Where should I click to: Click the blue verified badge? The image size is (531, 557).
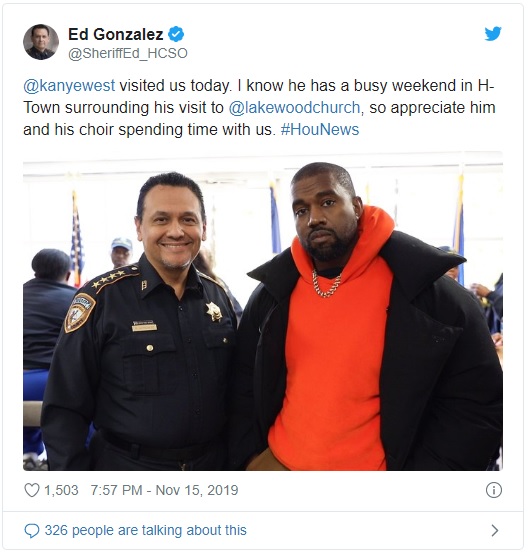coord(176,34)
